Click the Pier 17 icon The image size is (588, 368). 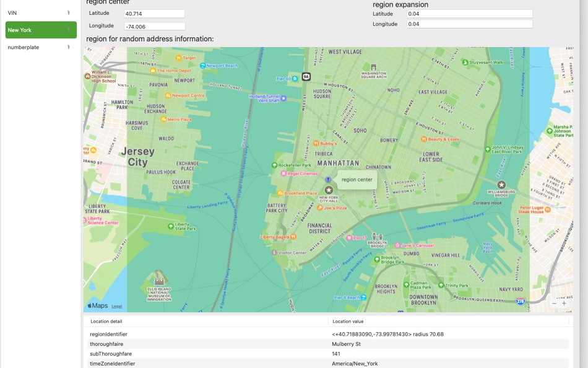(349, 238)
